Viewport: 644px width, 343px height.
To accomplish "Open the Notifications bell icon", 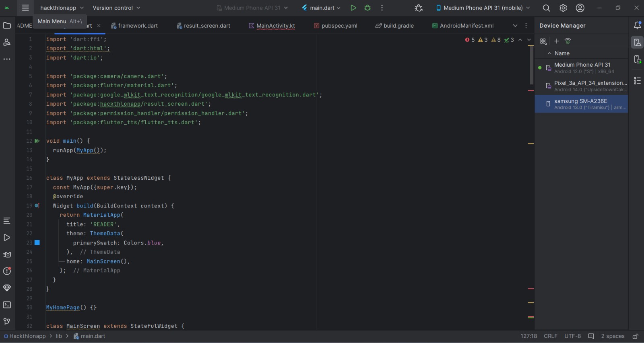I will click(x=637, y=25).
